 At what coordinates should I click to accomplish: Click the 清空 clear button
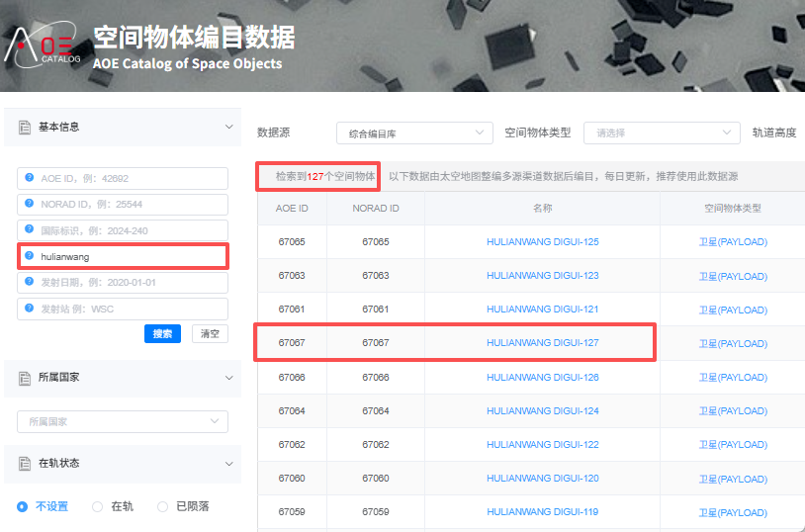coord(209,334)
